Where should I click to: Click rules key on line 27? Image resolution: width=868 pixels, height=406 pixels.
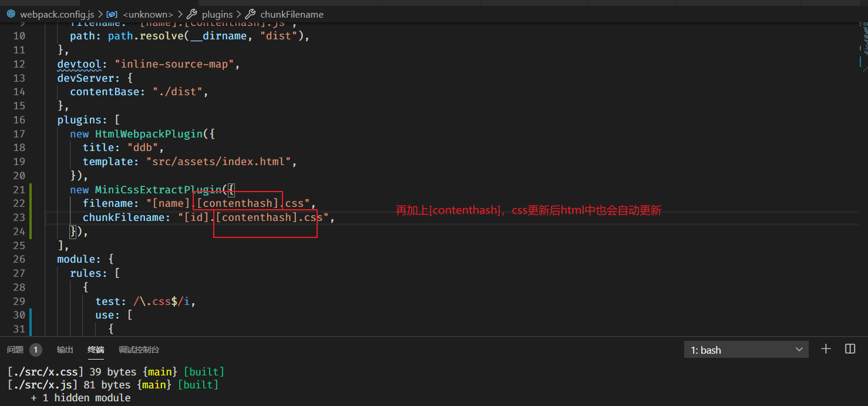coord(86,273)
